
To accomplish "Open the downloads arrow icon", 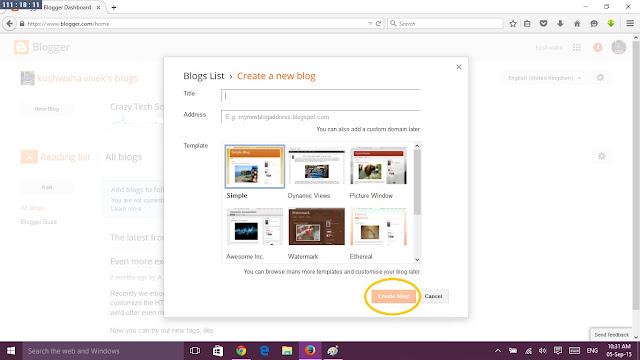I will coord(560,24).
